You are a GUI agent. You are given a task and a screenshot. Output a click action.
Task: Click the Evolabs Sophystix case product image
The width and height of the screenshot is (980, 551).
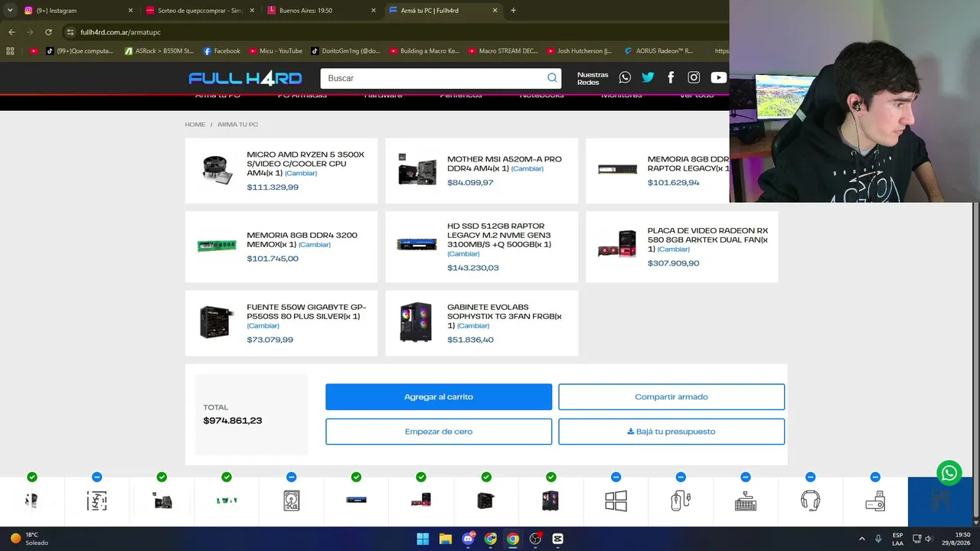pos(416,322)
